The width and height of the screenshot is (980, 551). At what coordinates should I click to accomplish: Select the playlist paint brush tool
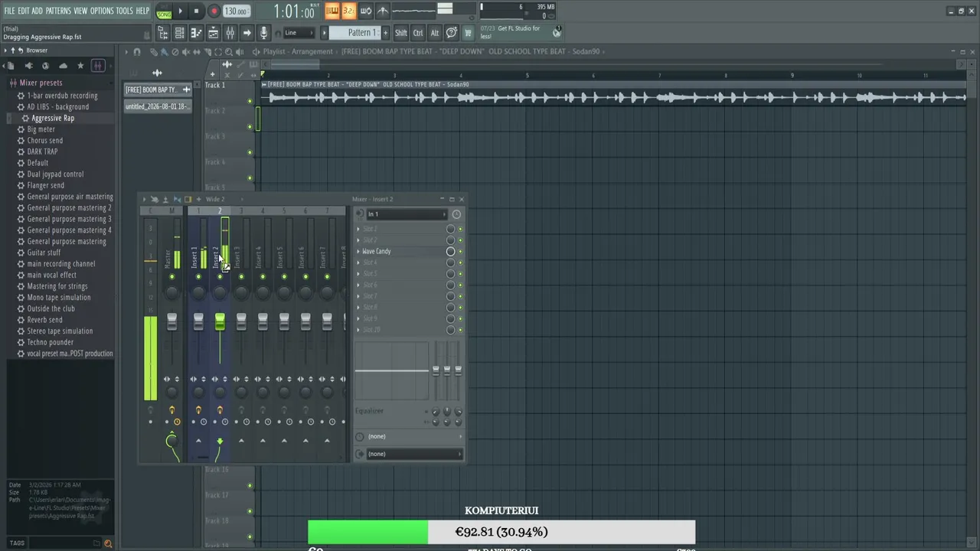(165, 52)
